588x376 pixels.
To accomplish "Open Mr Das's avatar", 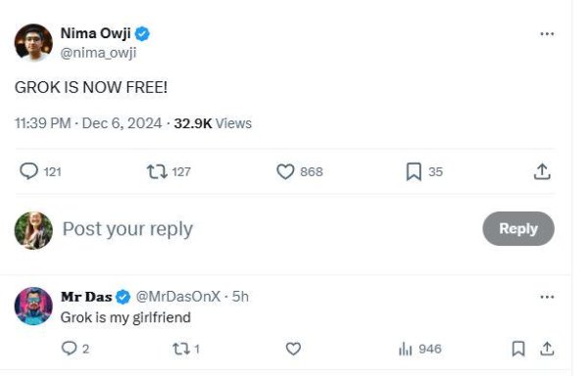I will pos(33,305).
